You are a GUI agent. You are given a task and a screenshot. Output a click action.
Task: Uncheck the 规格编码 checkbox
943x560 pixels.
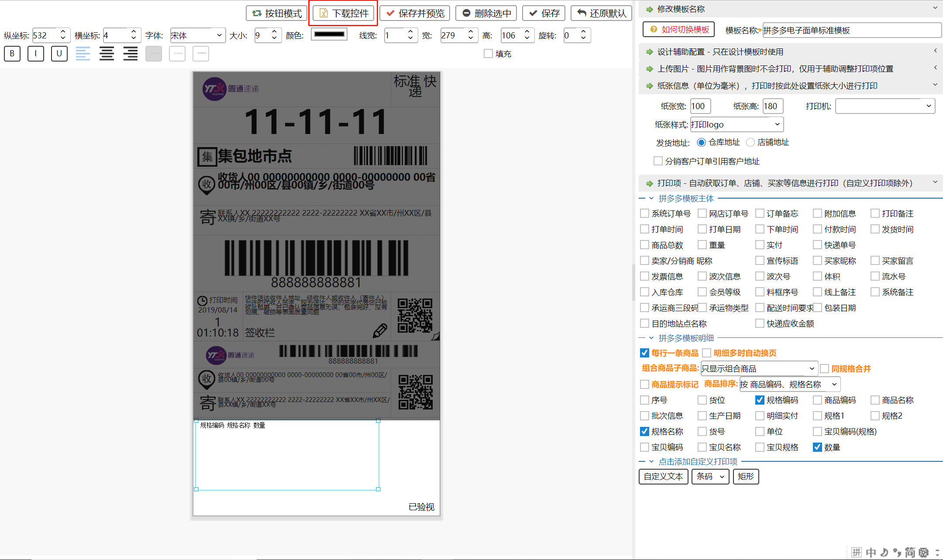pos(760,400)
